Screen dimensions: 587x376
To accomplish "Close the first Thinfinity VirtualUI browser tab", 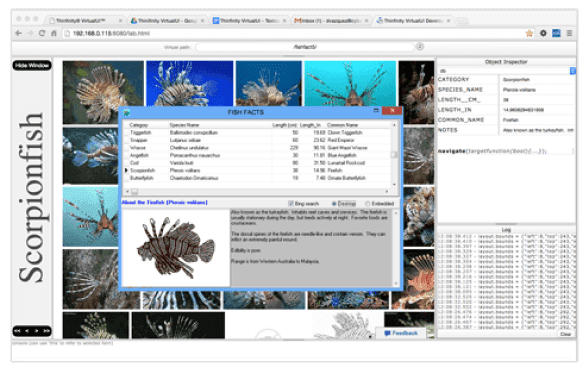I will pos(120,21).
